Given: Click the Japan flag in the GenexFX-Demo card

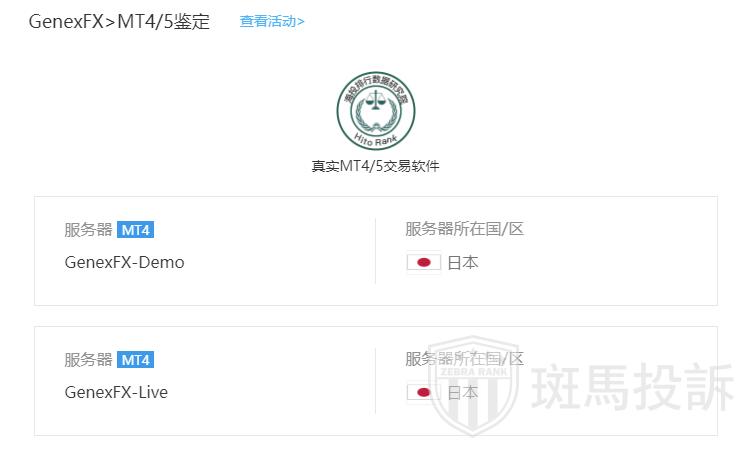Looking at the screenshot, I should click(423, 262).
